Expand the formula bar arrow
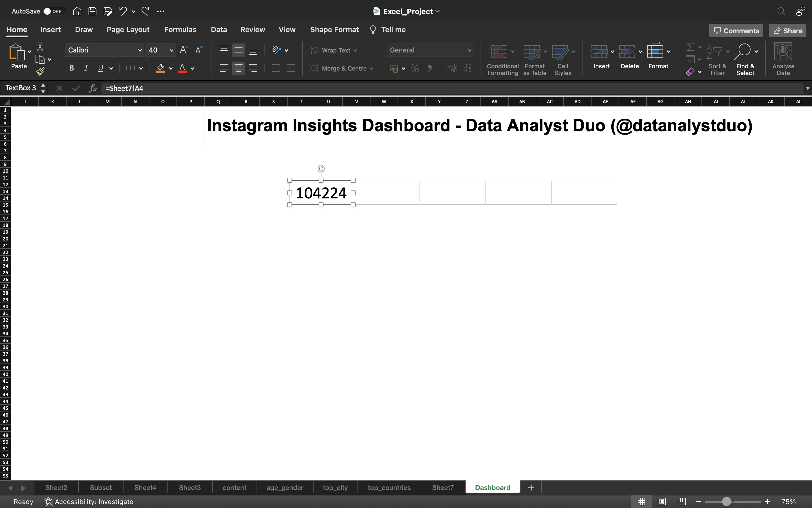Image resolution: width=812 pixels, height=508 pixels. tap(807, 88)
